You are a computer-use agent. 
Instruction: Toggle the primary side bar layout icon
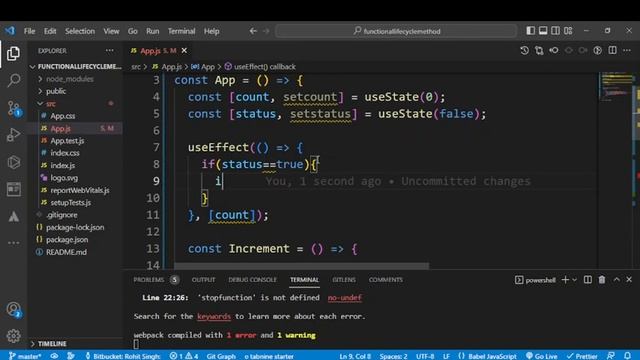pos(530,31)
